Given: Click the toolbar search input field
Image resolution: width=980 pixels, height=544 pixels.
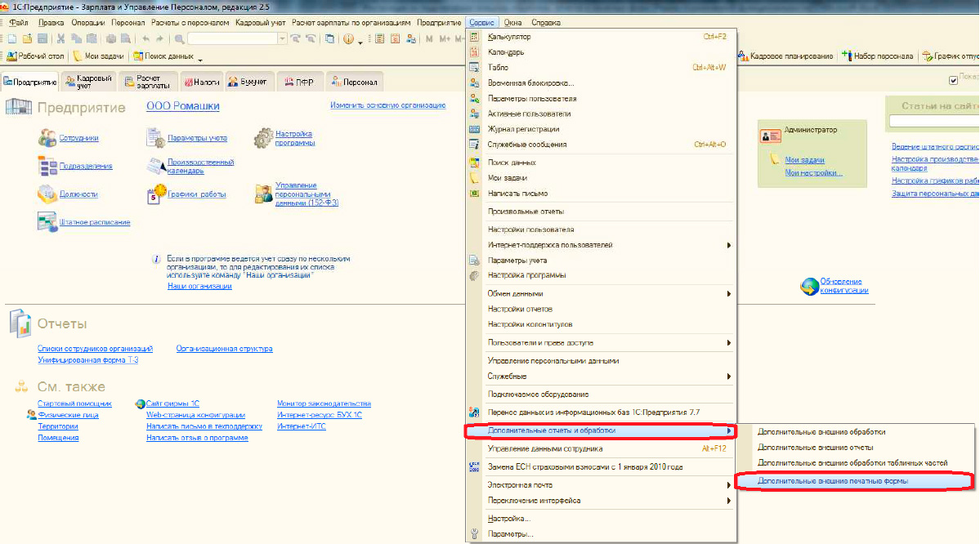Looking at the screenshot, I should click(x=232, y=38).
